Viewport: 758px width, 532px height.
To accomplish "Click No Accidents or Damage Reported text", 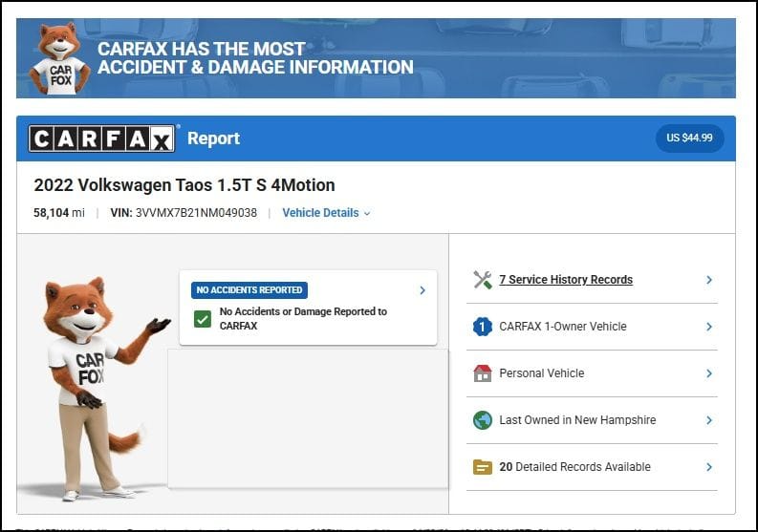I will [x=303, y=319].
